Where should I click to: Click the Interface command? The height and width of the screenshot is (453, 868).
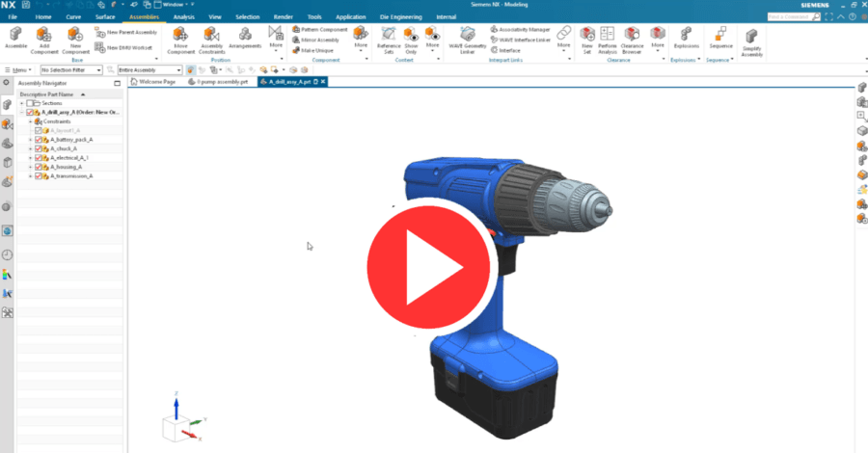(505, 50)
